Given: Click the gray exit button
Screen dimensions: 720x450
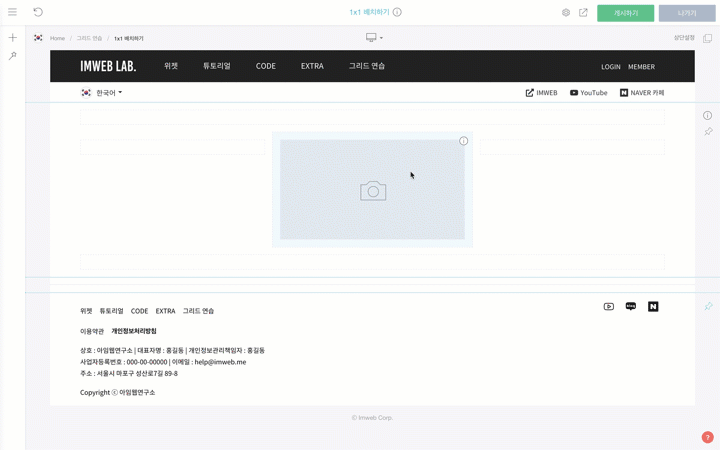Looking at the screenshot, I should pyautogui.click(x=687, y=13).
